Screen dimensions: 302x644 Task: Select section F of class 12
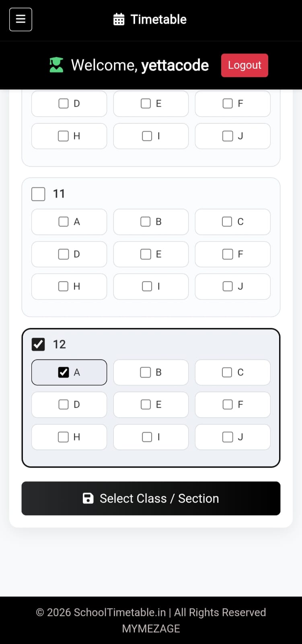click(228, 405)
